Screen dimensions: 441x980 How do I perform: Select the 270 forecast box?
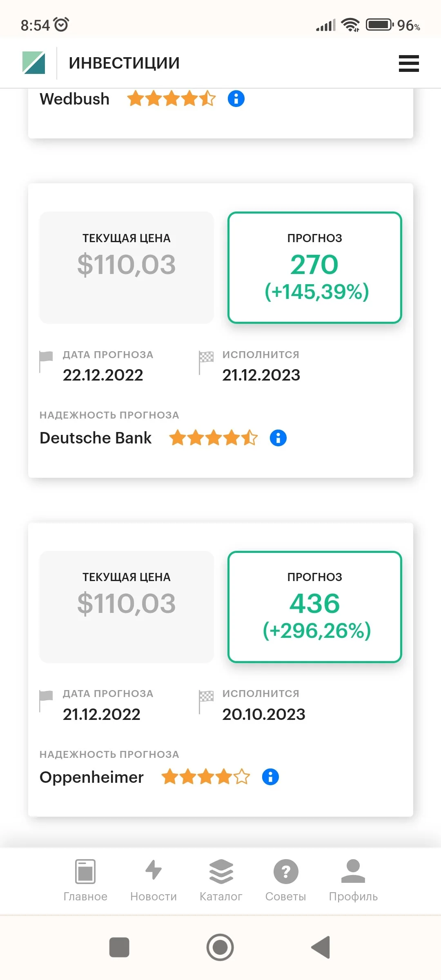[315, 267]
